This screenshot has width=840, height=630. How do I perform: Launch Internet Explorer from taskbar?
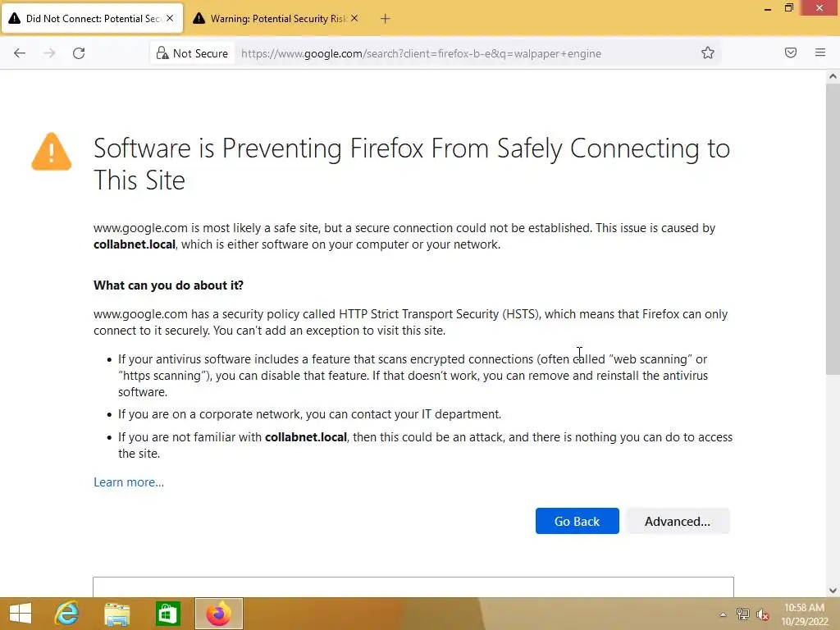[67, 614]
